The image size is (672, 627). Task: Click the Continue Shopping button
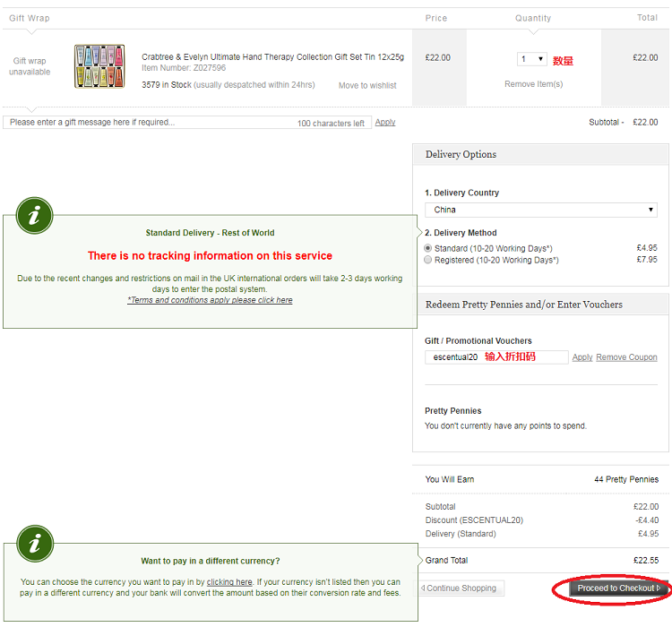[462, 588]
